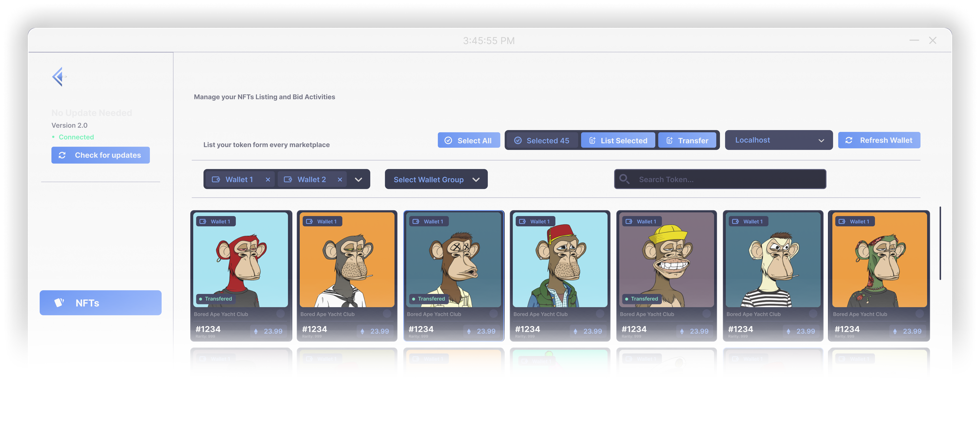Open the green zombie ape NFT image

tap(880, 260)
